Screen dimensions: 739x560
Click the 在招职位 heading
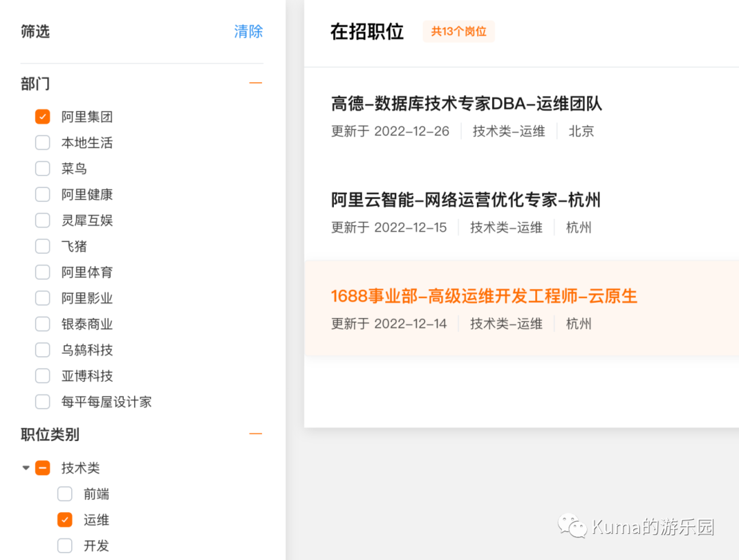[367, 31]
